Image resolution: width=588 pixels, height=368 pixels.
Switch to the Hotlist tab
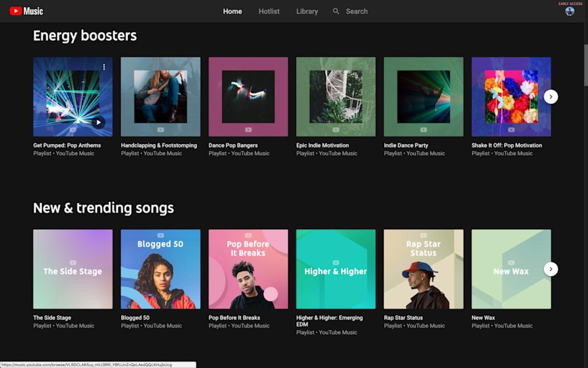pos(269,11)
